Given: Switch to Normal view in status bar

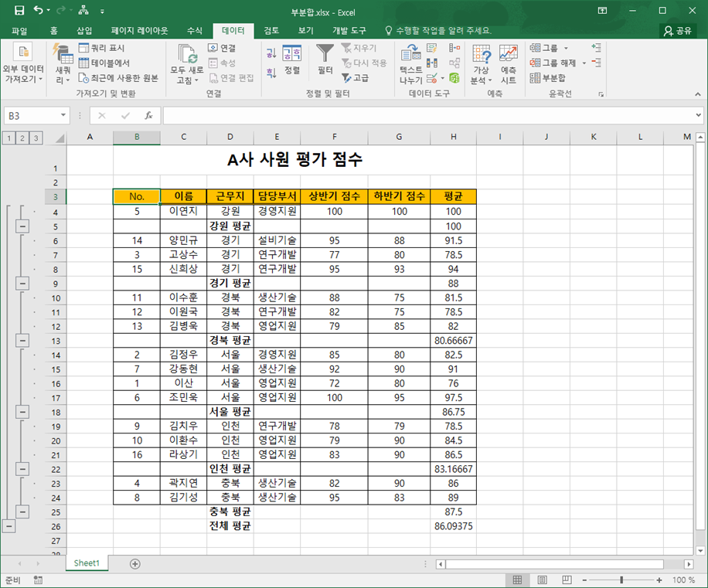Looking at the screenshot, I should point(517,580).
